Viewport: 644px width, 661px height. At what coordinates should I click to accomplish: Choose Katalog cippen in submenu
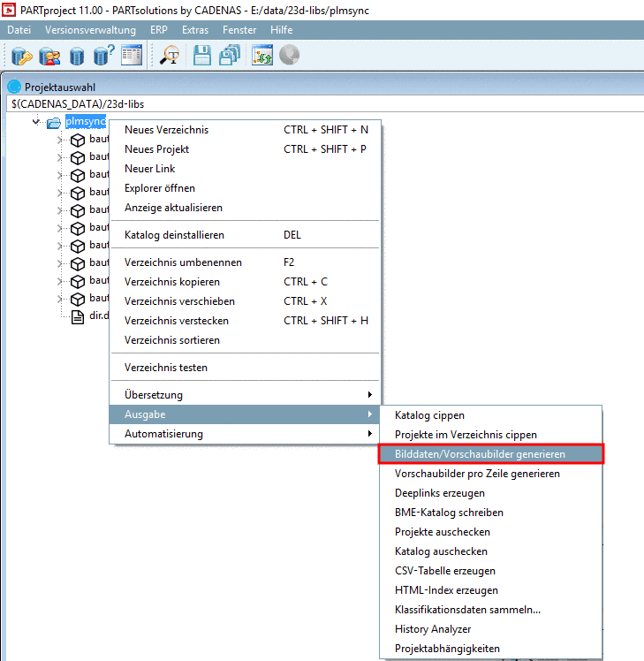pos(491,415)
